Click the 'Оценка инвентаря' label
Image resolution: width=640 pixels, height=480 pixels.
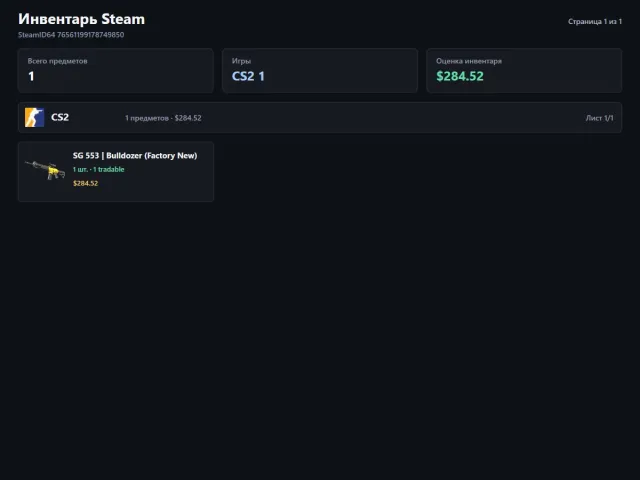pyautogui.click(x=469, y=61)
